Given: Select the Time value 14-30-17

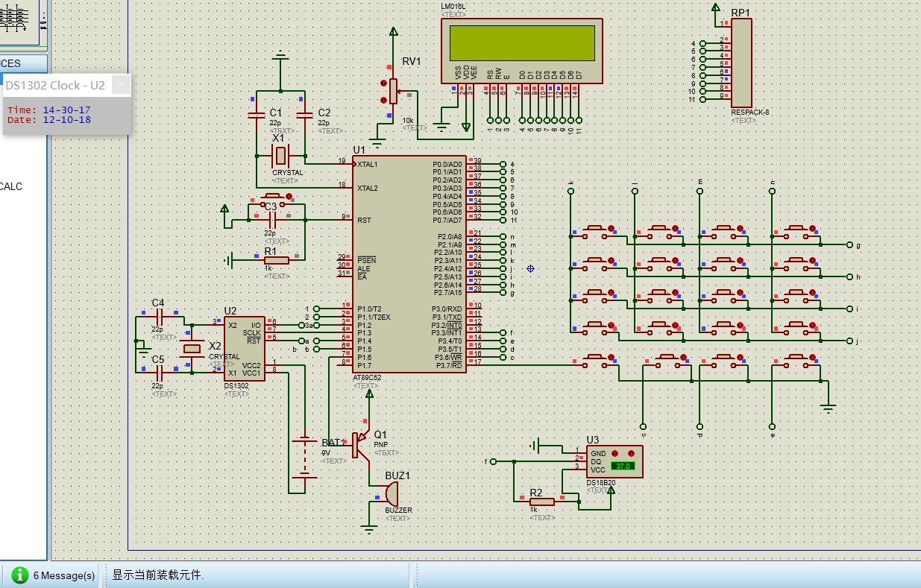Looking at the screenshot, I should click(x=66, y=110).
